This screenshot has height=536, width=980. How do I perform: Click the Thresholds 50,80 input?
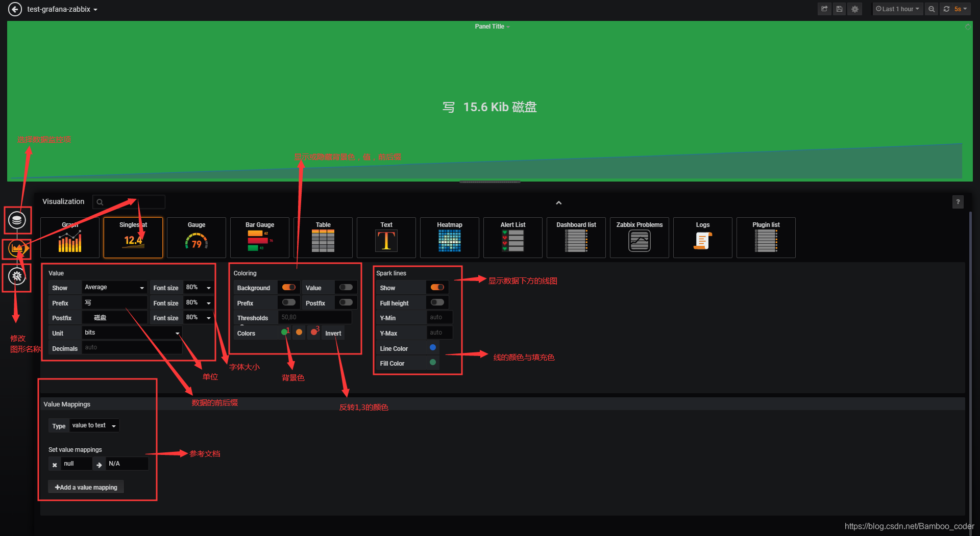(315, 318)
